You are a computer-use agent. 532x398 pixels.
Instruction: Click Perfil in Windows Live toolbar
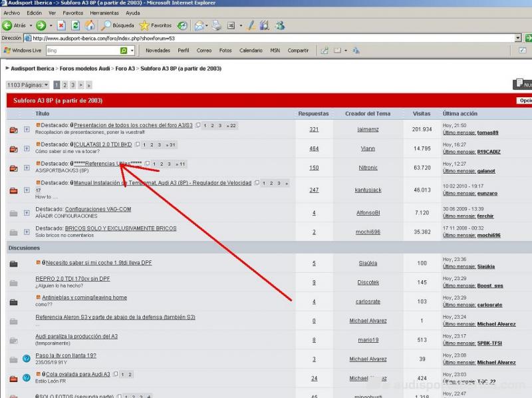point(184,51)
